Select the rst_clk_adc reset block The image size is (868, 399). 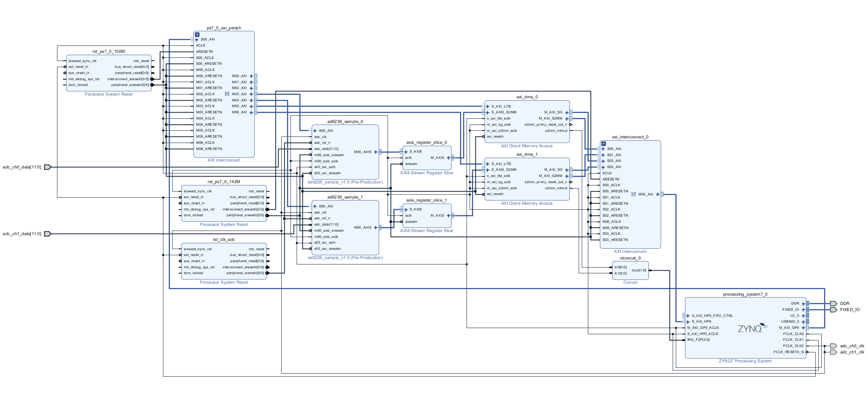coord(224,261)
